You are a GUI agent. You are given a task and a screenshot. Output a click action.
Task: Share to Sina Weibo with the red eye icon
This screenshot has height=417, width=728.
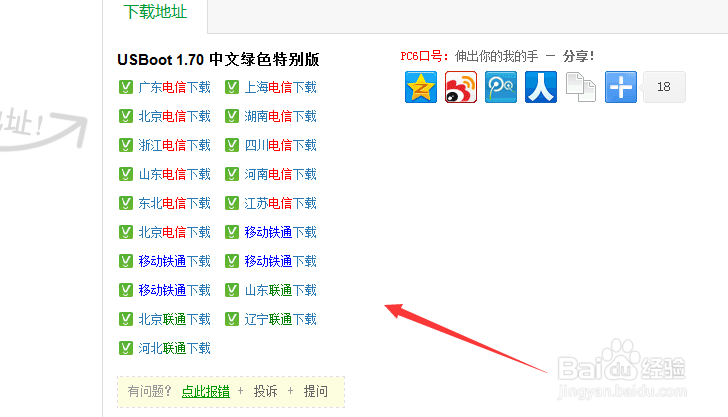pyautogui.click(x=461, y=87)
